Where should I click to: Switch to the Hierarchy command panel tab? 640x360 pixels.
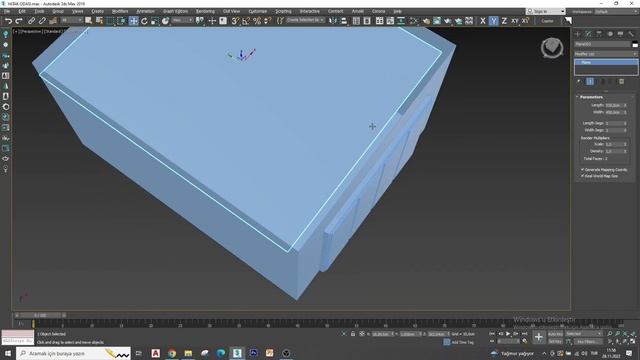coord(599,34)
